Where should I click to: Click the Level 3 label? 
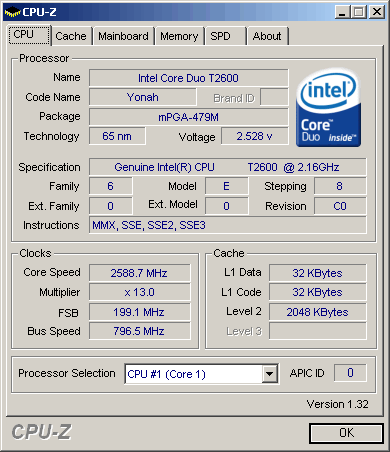(x=244, y=331)
